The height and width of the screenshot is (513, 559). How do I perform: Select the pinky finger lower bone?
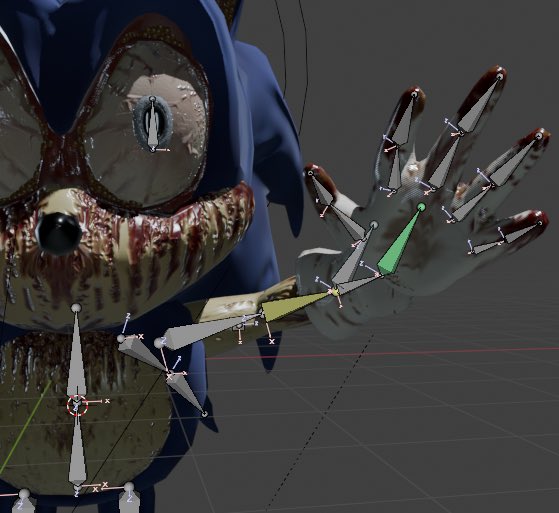487,248
